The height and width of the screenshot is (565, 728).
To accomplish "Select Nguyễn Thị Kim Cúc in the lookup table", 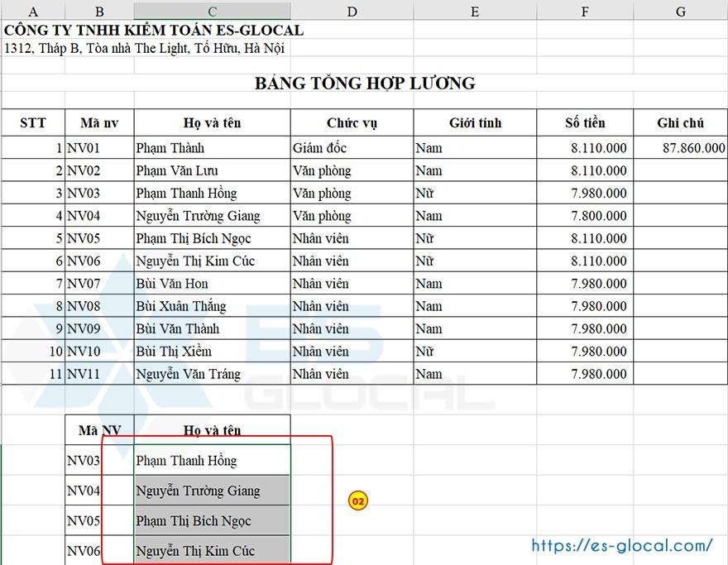I will coord(212,550).
